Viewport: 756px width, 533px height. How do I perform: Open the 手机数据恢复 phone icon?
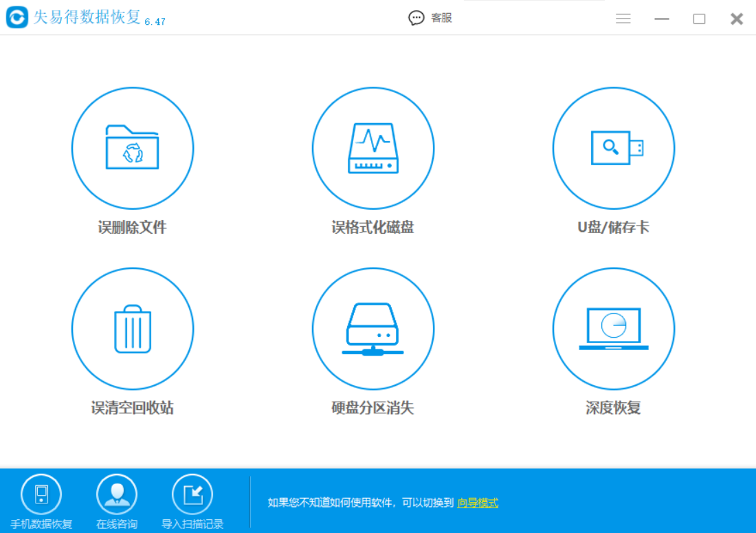coord(41,494)
